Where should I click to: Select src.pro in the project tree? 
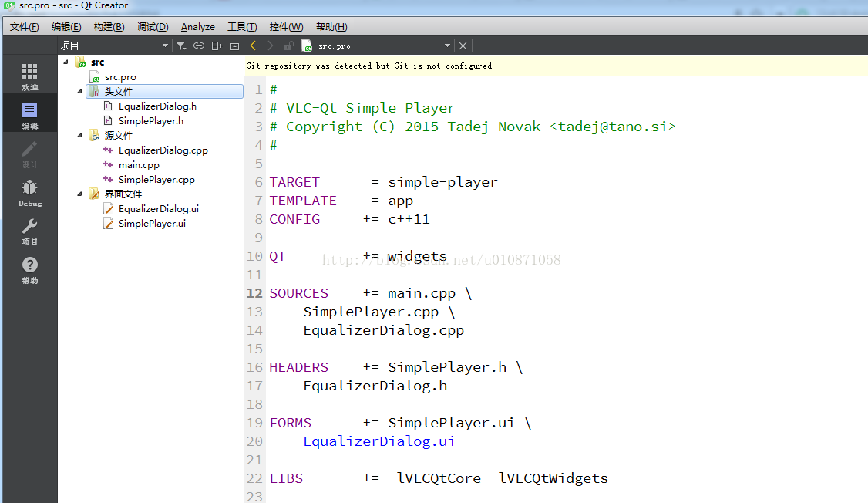(120, 77)
